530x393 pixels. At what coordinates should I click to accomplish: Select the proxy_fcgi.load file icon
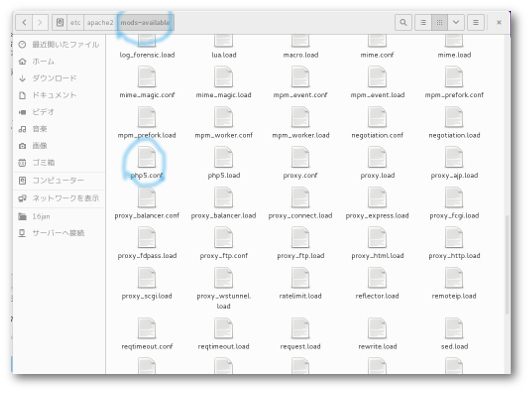tap(454, 198)
